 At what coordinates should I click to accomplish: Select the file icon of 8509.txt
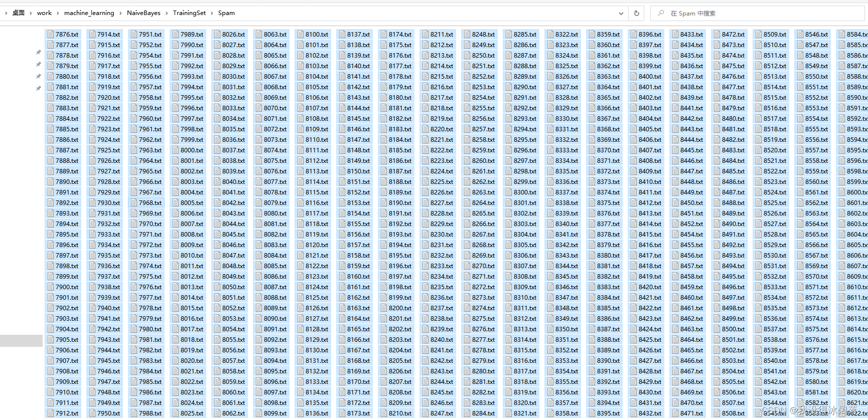tap(759, 35)
